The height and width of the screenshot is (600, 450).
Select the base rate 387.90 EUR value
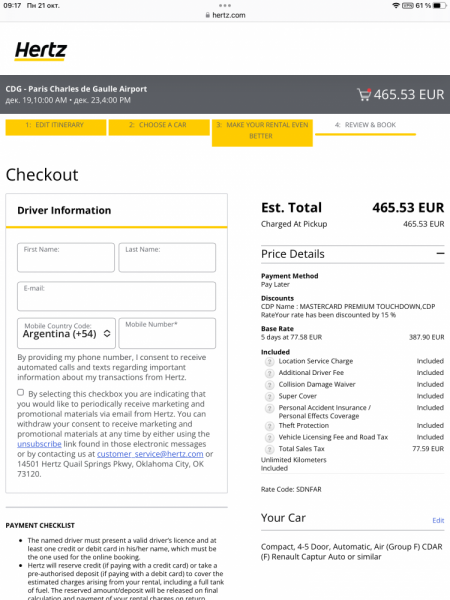(427, 337)
